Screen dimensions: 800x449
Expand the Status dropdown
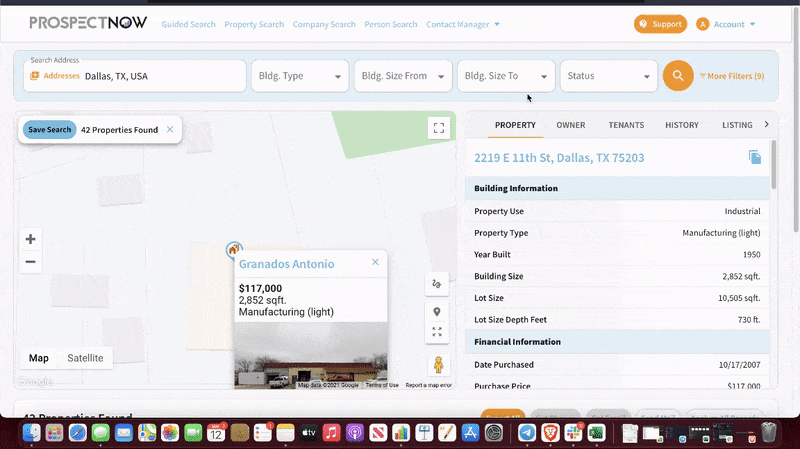click(x=608, y=76)
